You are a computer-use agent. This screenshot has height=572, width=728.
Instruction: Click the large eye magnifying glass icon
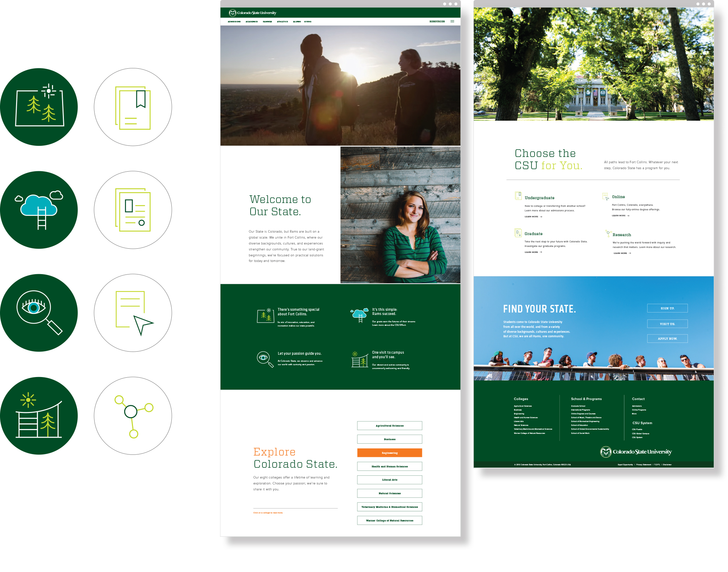tap(39, 313)
